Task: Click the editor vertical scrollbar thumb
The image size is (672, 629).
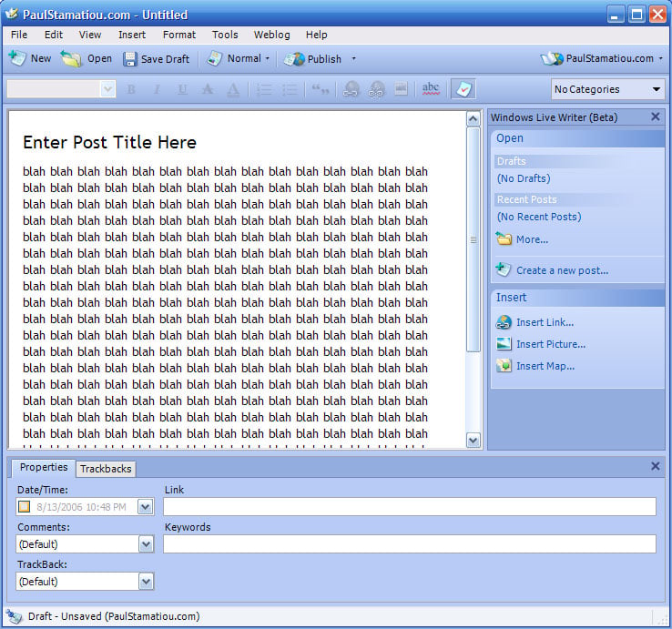Action: pos(473,239)
